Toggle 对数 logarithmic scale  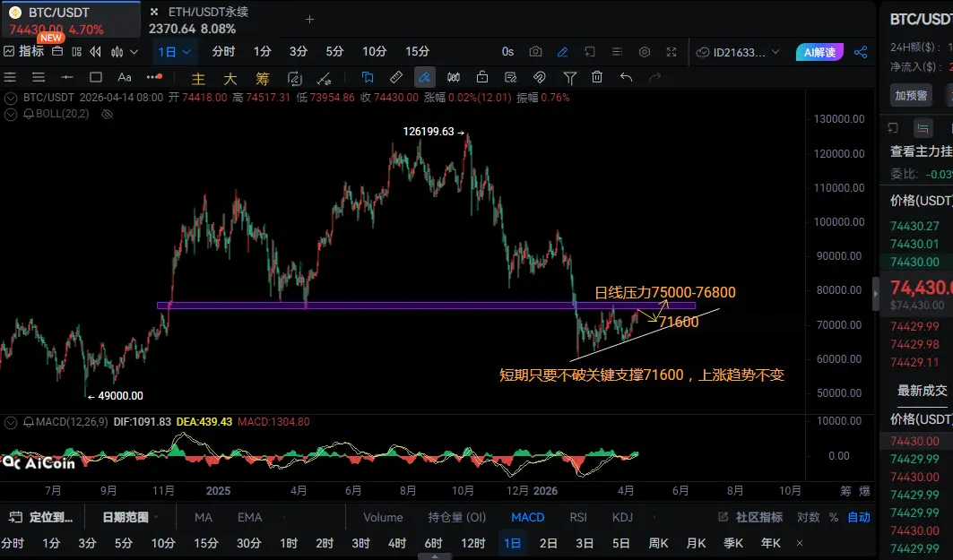[x=809, y=518]
